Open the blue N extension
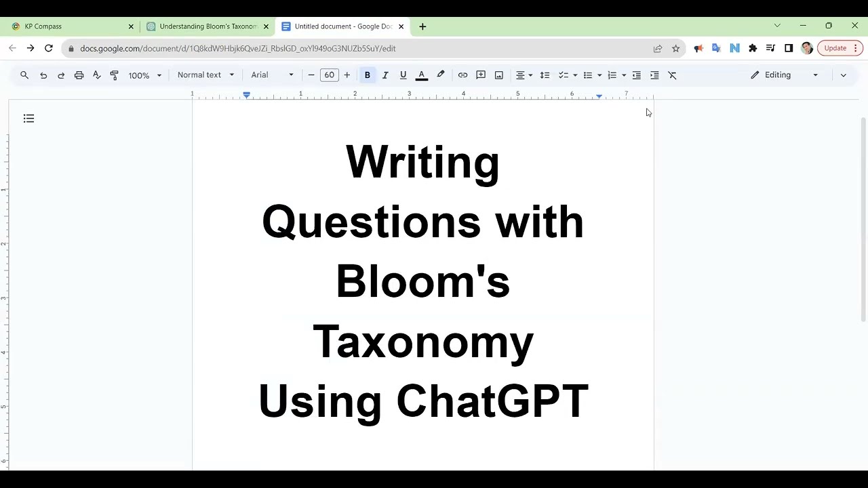Viewport: 868px width, 488px height. tap(734, 48)
